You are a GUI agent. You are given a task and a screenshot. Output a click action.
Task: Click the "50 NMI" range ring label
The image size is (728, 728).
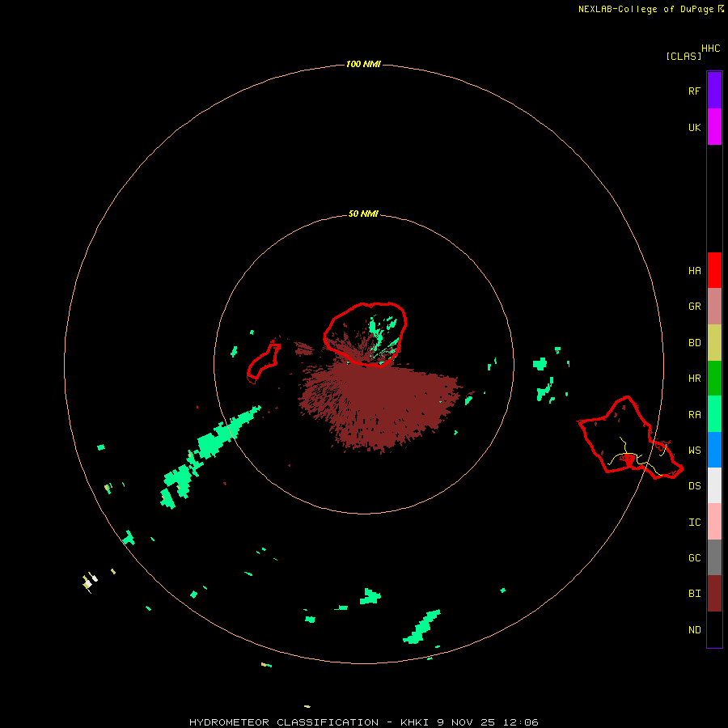click(x=363, y=214)
